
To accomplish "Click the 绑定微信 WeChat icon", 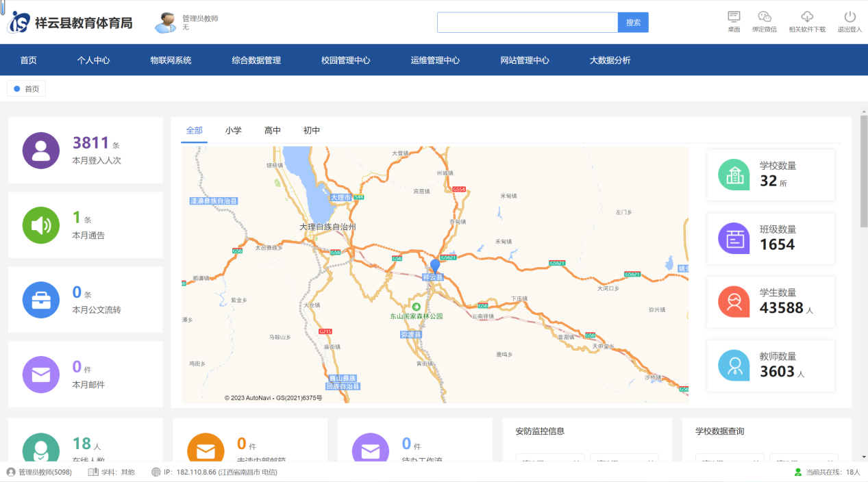I will coord(765,17).
